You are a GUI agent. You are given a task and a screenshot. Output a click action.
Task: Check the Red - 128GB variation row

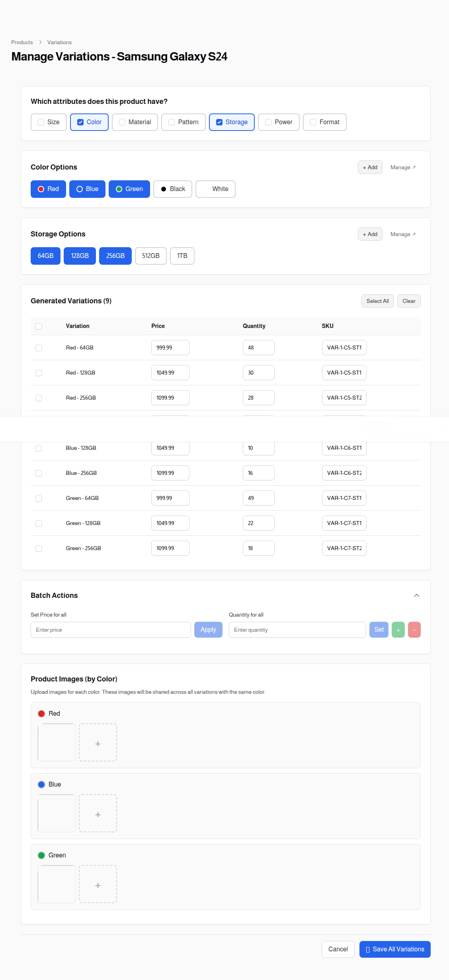[x=39, y=373]
